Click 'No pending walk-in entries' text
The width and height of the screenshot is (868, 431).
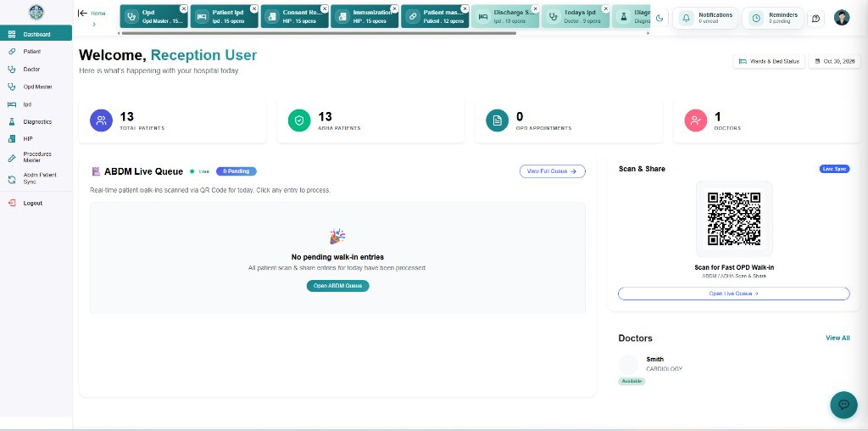(x=337, y=257)
